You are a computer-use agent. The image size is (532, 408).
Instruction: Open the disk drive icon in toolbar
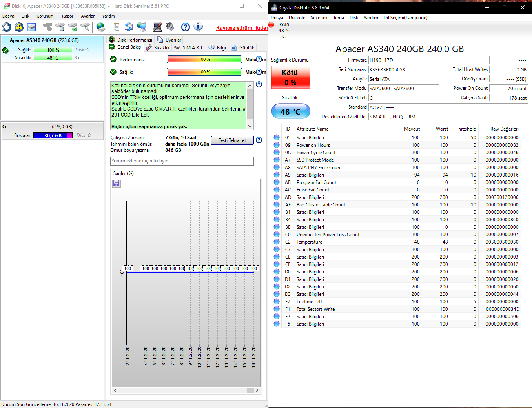tap(32, 27)
